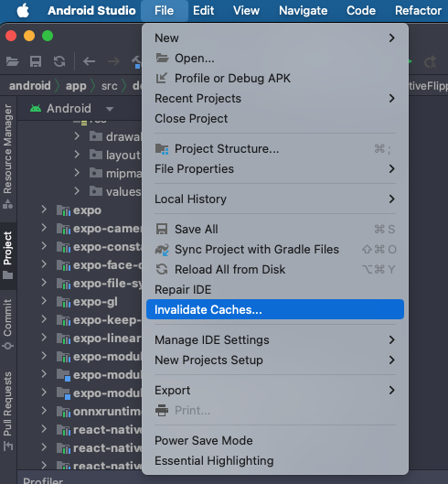Expand the drawable folder
448x484 pixels.
[77, 136]
